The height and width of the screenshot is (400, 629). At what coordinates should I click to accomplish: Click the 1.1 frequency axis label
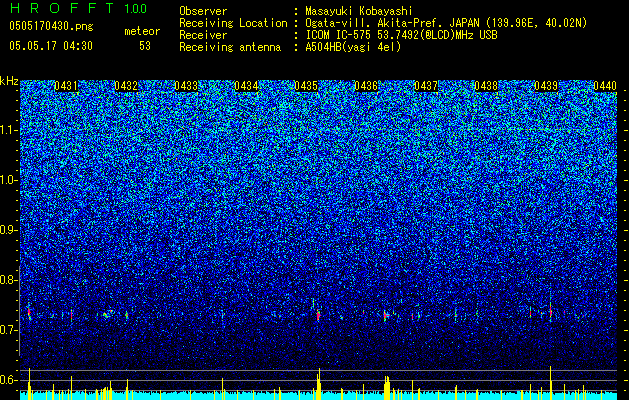(x=9, y=130)
